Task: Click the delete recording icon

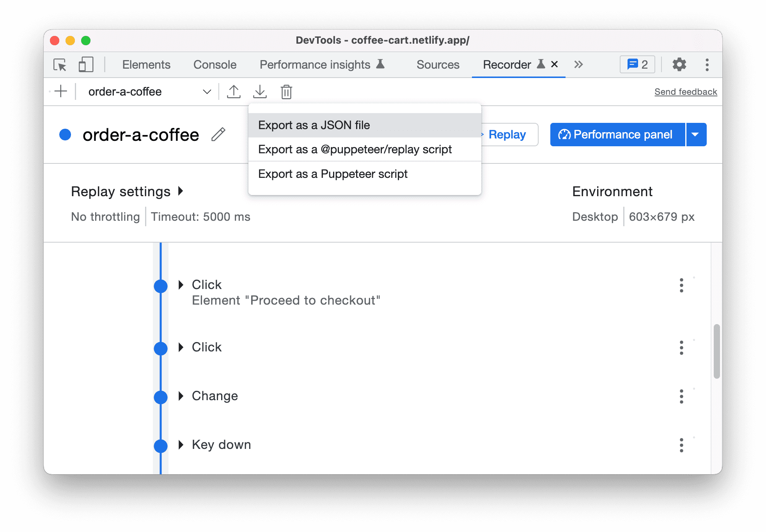Action: pyautogui.click(x=286, y=92)
